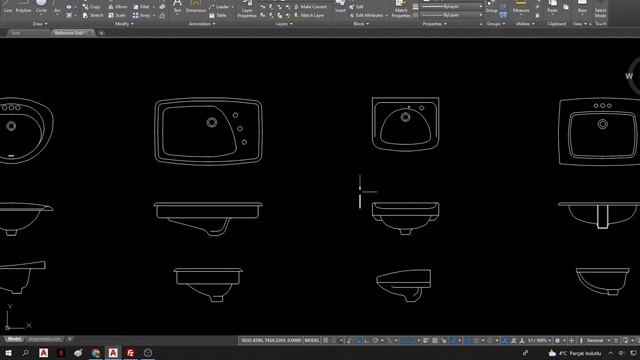Open Layer Properties manager
This screenshot has width=640, height=360.
tap(247, 9)
